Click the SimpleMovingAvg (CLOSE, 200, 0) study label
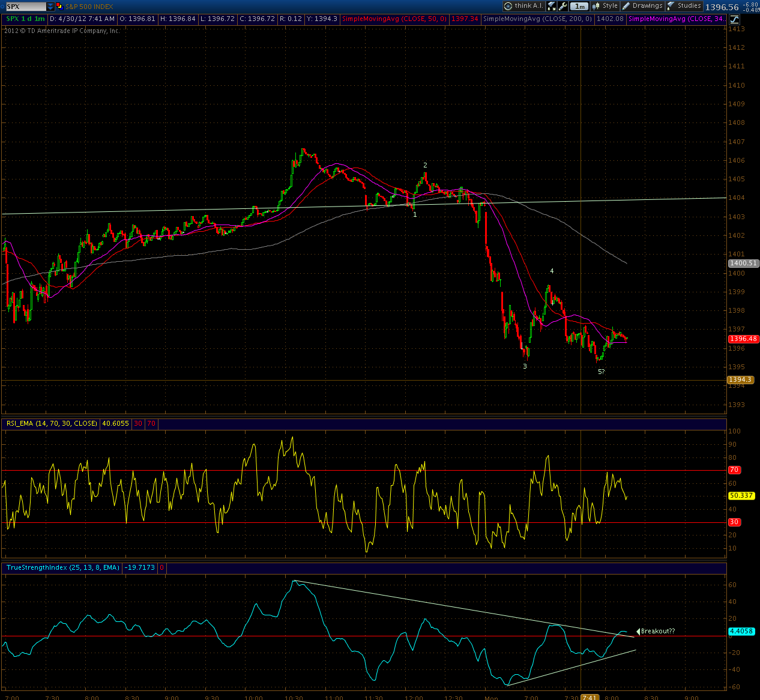This screenshot has height=700, width=760. click(537, 19)
